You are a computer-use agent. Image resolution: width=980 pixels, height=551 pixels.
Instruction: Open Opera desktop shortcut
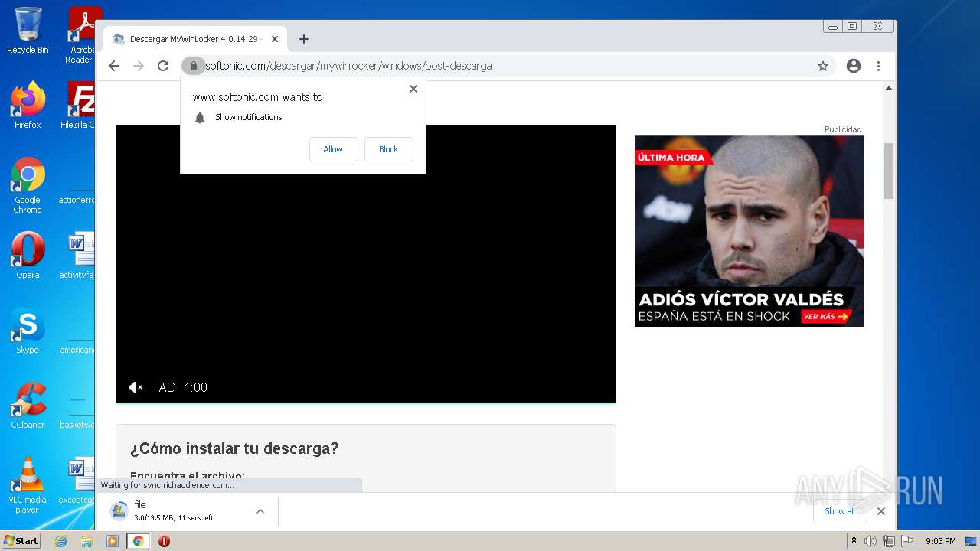click(x=28, y=256)
